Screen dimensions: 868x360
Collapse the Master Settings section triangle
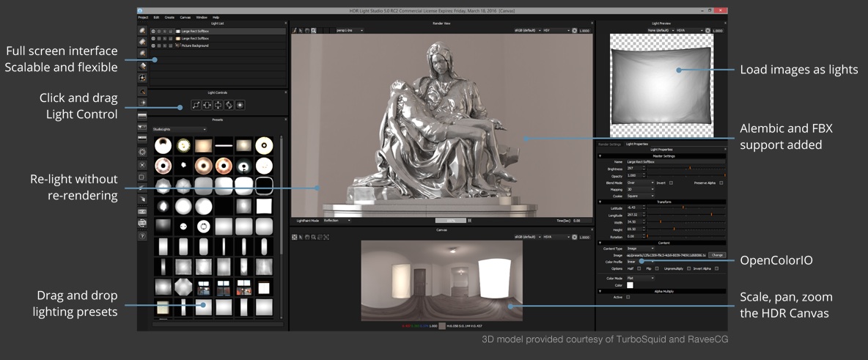point(600,156)
